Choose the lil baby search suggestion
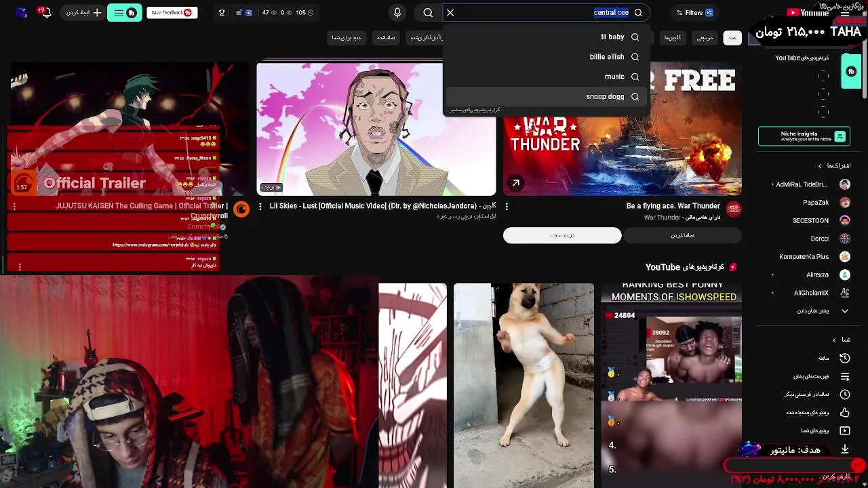The width and height of the screenshot is (868, 488). point(546,37)
